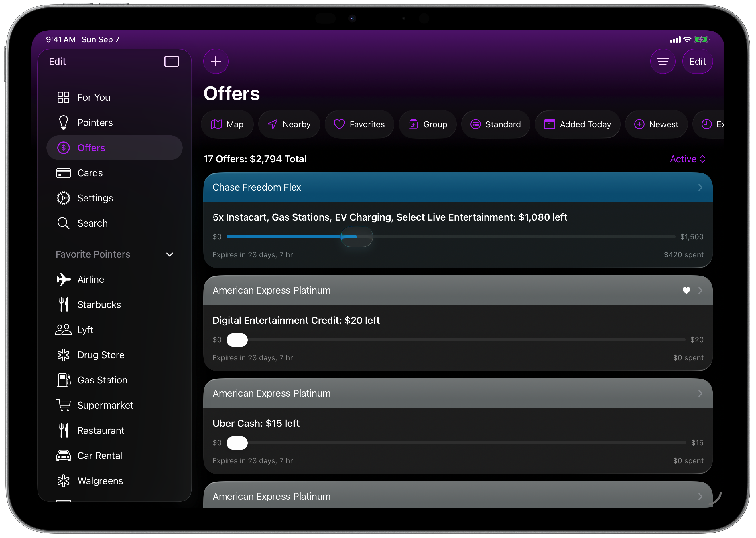Expand Chase Freedom Flex card chevron

[700, 187]
